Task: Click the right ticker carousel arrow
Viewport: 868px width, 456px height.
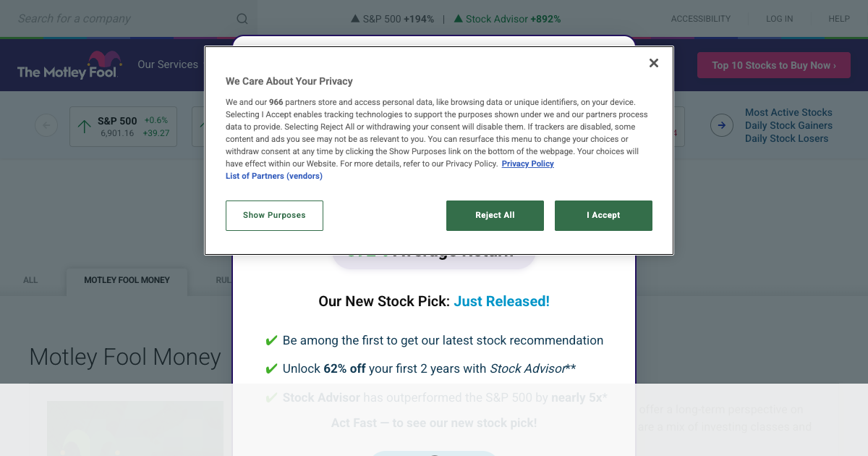Action: click(721, 125)
